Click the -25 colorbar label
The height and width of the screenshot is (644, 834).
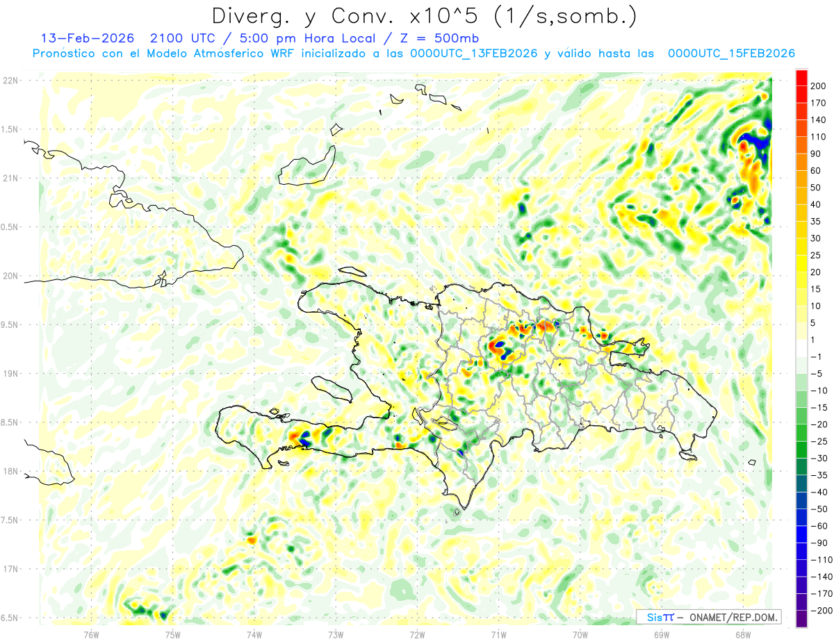pos(821,441)
